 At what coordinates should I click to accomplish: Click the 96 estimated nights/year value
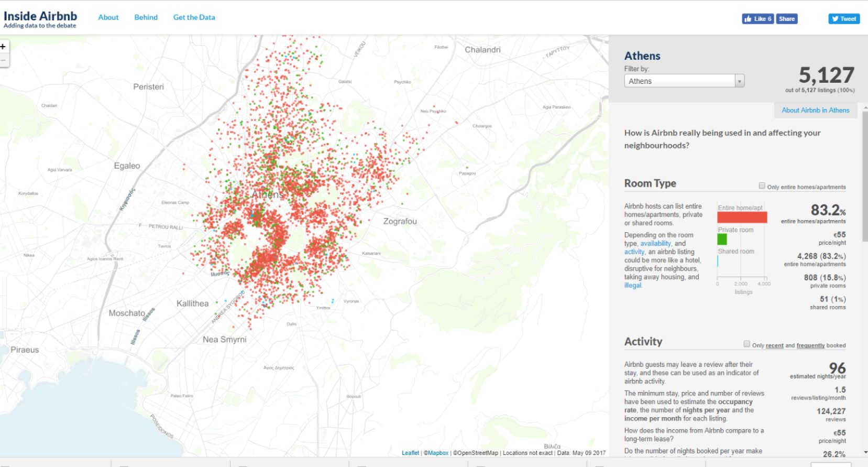click(837, 368)
